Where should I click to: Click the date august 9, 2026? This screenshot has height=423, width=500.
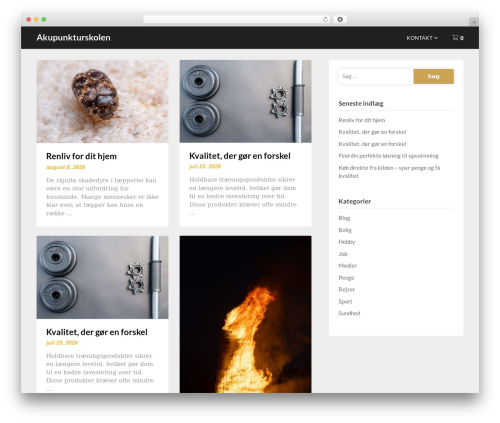click(66, 167)
